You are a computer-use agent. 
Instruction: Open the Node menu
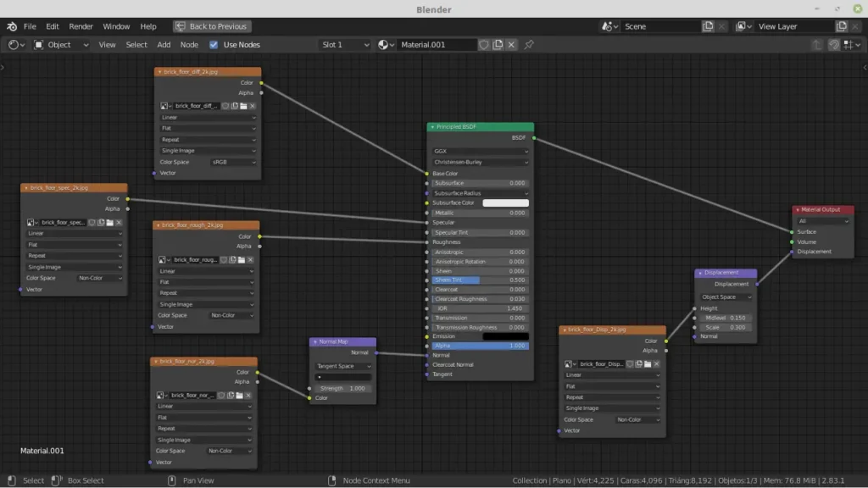[189, 45]
